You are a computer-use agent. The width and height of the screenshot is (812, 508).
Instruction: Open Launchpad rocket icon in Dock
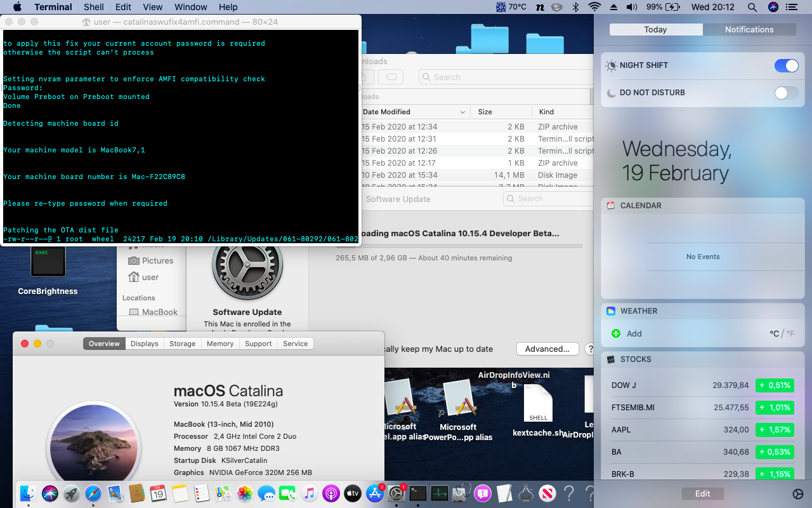[72, 493]
